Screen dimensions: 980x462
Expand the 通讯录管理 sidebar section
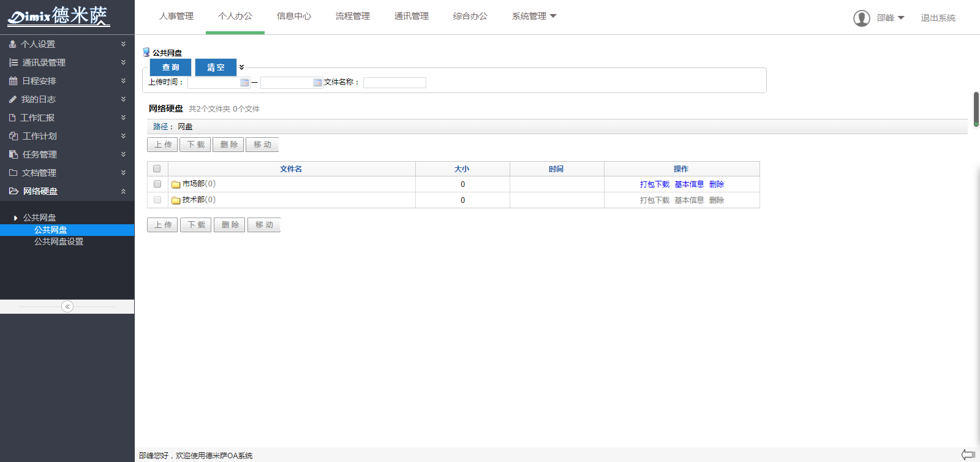point(123,62)
